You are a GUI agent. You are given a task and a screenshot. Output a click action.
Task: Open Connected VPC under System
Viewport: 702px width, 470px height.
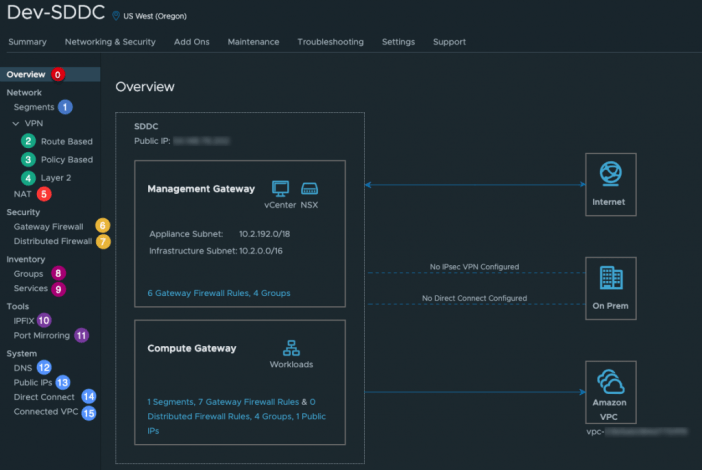tap(46, 411)
